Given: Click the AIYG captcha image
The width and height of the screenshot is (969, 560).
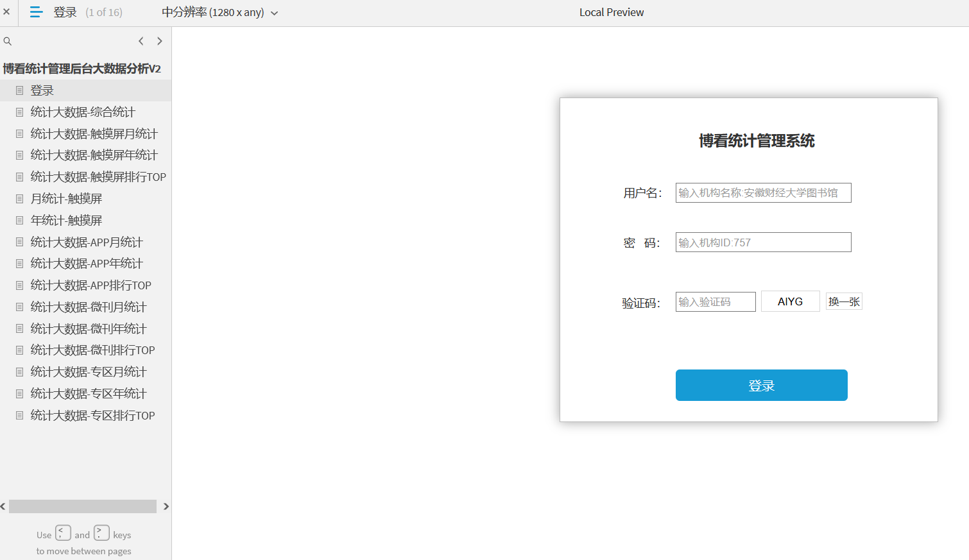Looking at the screenshot, I should tap(791, 301).
